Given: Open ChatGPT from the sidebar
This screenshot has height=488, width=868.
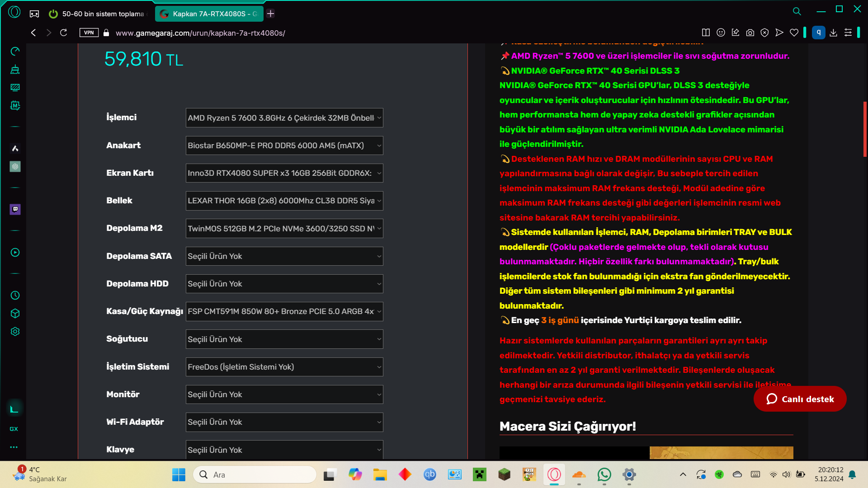Looking at the screenshot, I should click(x=15, y=167).
